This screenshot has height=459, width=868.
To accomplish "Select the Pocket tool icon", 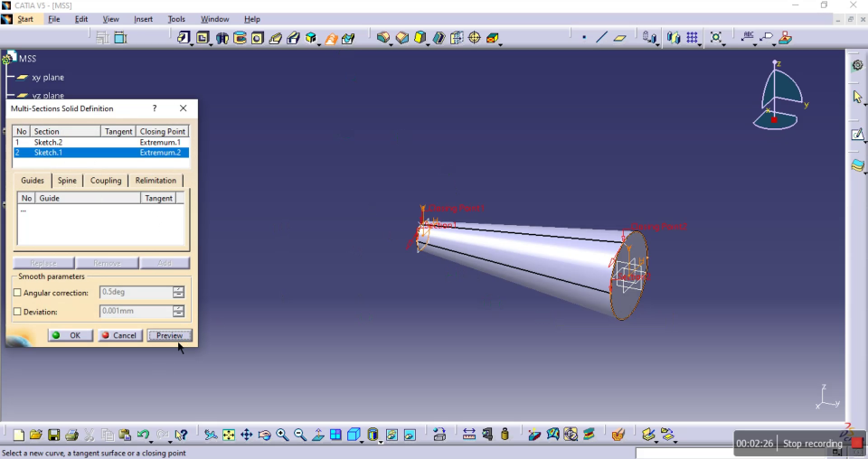I will [203, 38].
